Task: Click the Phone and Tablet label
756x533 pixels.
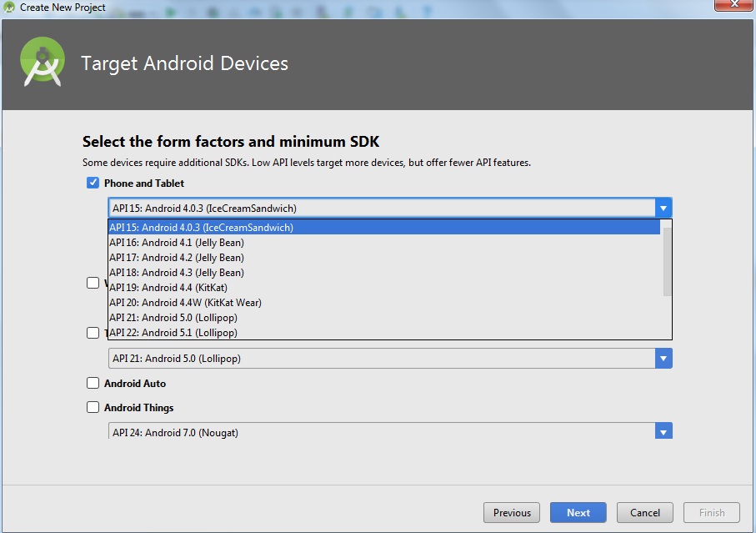Action: coord(144,184)
